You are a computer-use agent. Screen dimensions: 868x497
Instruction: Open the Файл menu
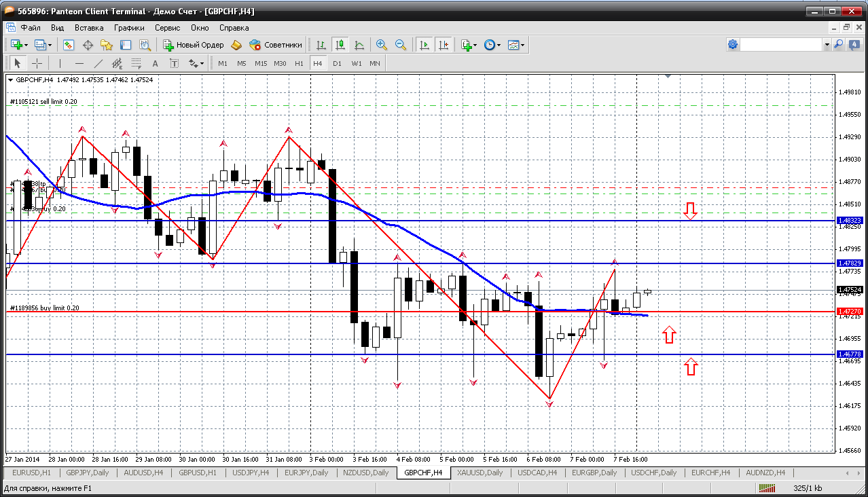tap(31, 28)
